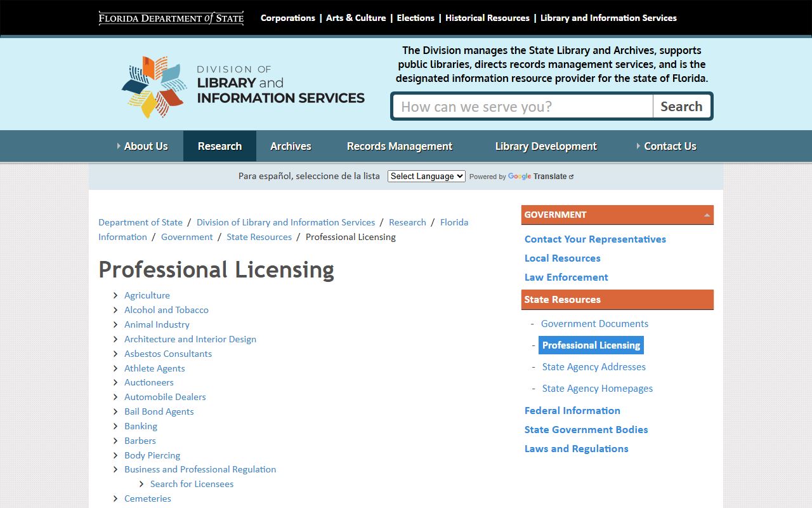Click the Search button
Viewport: 812px width, 508px height.
click(681, 106)
